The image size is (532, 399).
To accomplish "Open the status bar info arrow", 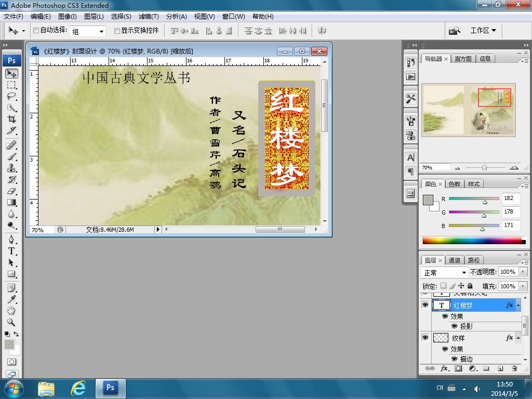I will [x=158, y=229].
